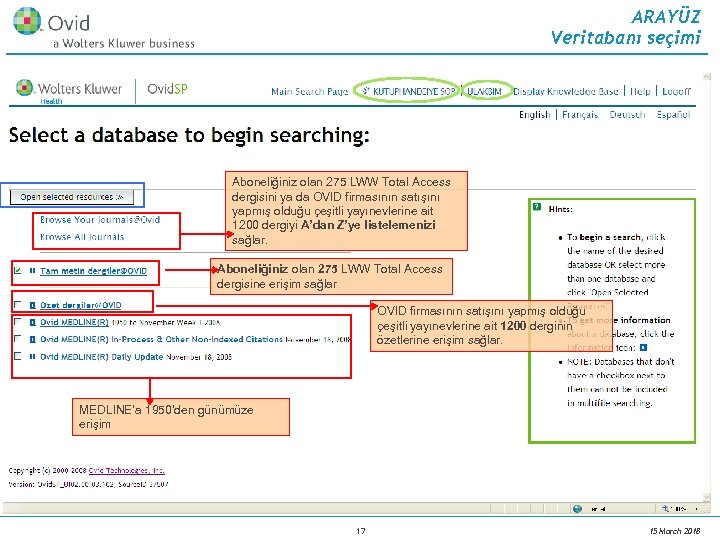The width and height of the screenshot is (720, 540).
Task: Open the info icon beside Özet dergiler@OVID
Action: (x=32, y=305)
